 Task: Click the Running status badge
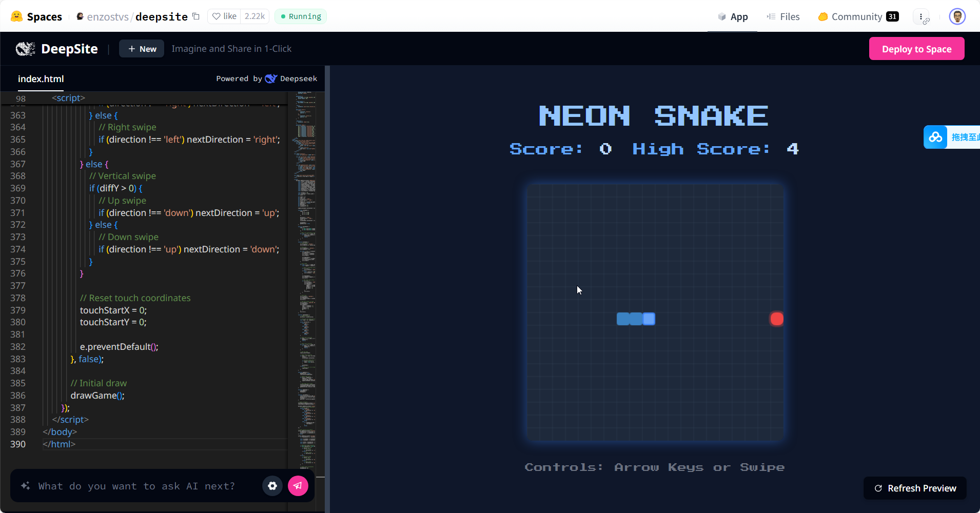[x=301, y=16]
